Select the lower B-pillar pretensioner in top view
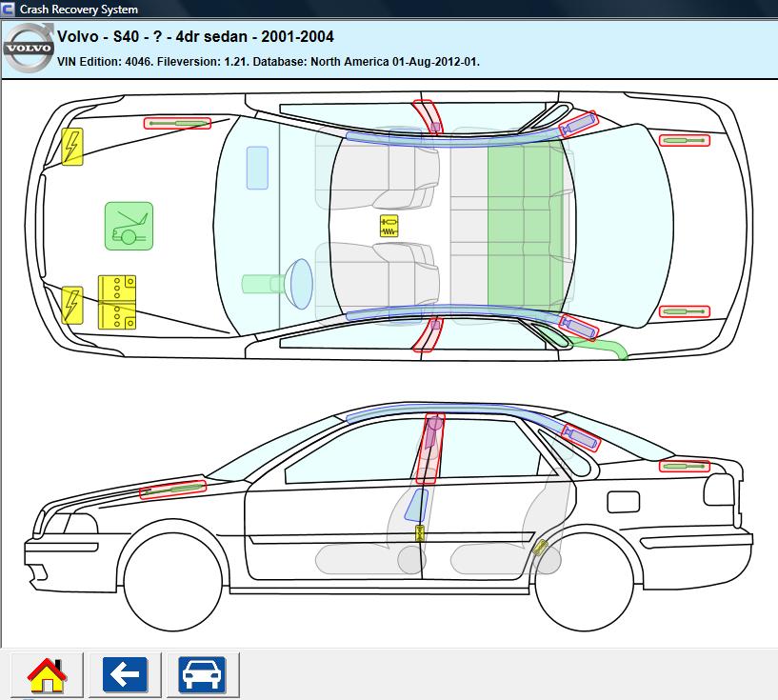Screen dimensions: 778x700 click(x=428, y=334)
